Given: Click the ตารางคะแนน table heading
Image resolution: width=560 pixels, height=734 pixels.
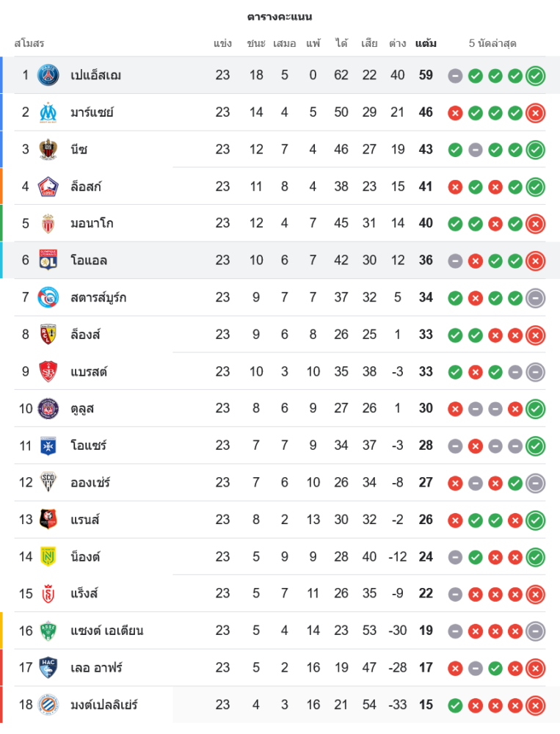Looking at the screenshot, I should click(x=280, y=16).
